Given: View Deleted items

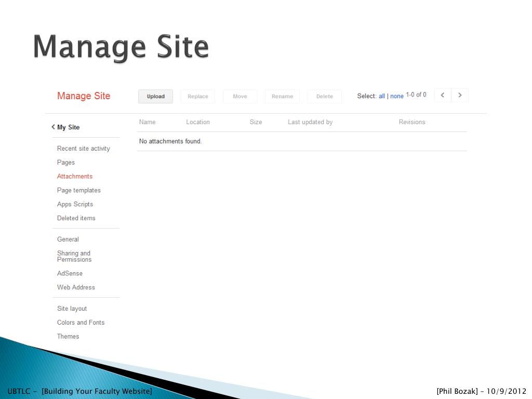Looking at the screenshot, I should pyautogui.click(x=76, y=218).
